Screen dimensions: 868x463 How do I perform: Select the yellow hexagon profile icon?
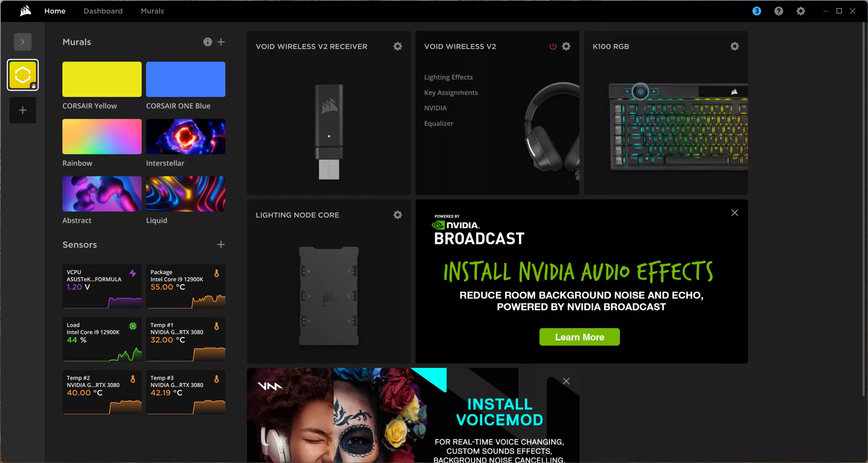pos(23,75)
